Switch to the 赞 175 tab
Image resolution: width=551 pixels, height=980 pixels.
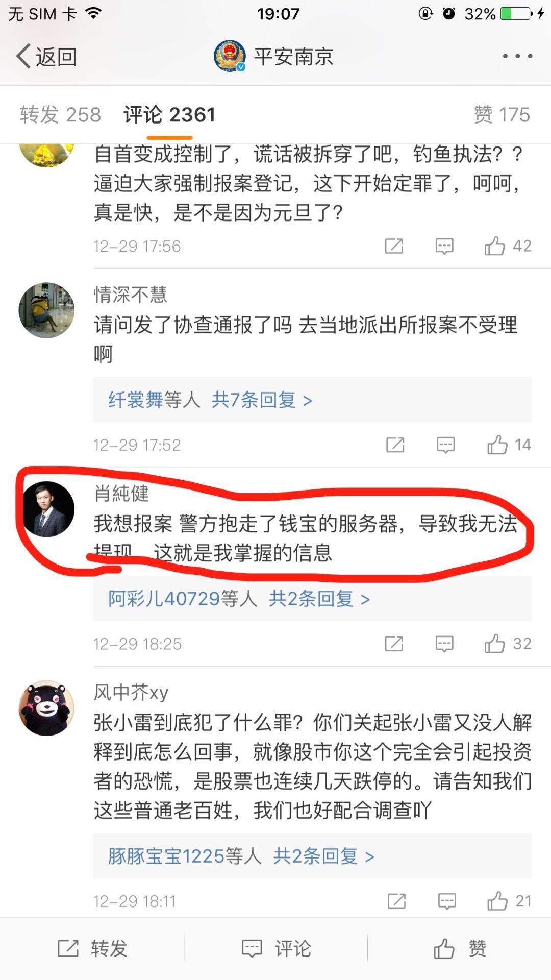click(x=502, y=115)
